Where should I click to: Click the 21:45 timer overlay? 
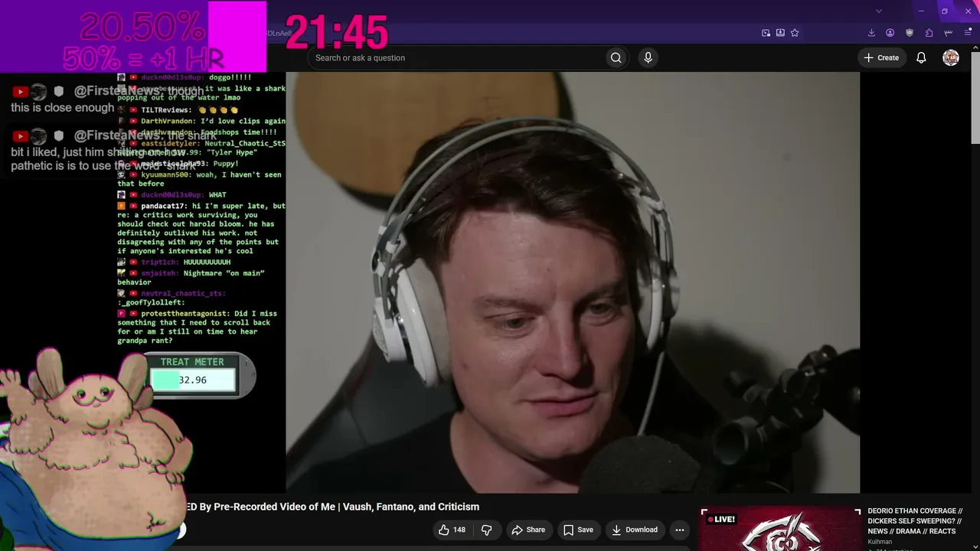click(337, 33)
